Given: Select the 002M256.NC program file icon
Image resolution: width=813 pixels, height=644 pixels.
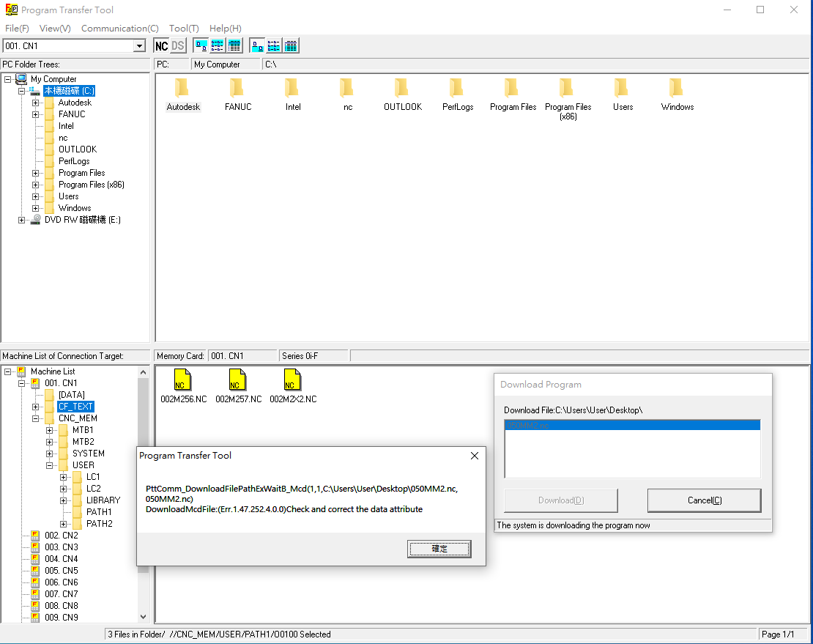Looking at the screenshot, I should click(182, 380).
